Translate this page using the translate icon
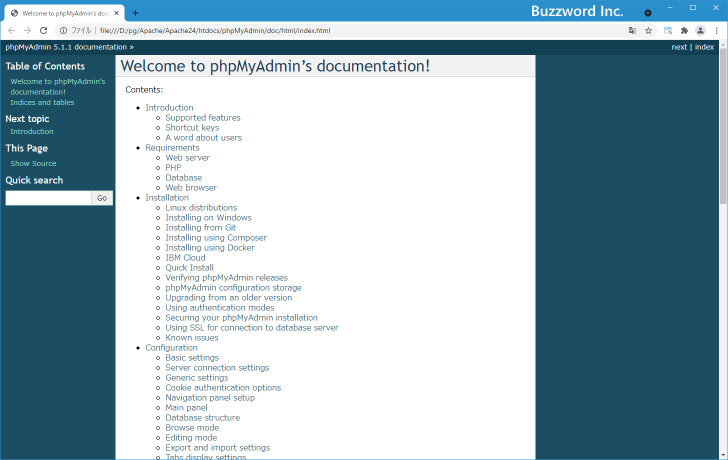Viewport: 728px width, 460px height. coord(632,31)
